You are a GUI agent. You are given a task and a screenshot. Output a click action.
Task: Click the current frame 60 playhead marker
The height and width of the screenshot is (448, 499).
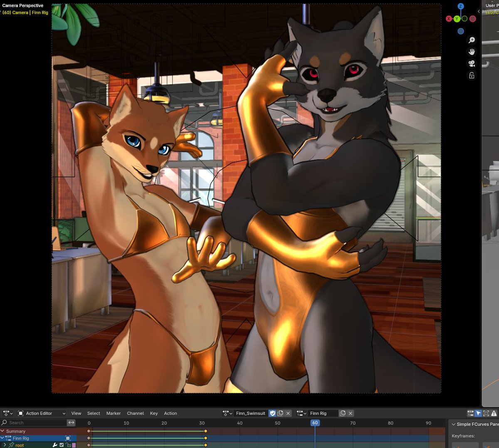tap(315, 423)
